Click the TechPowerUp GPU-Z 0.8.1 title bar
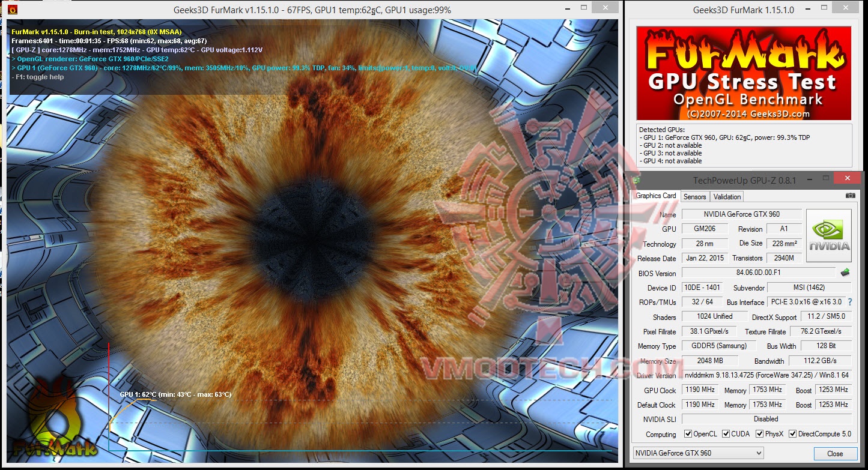The height and width of the screenshot is (470, 868). (x=744, y=179)
